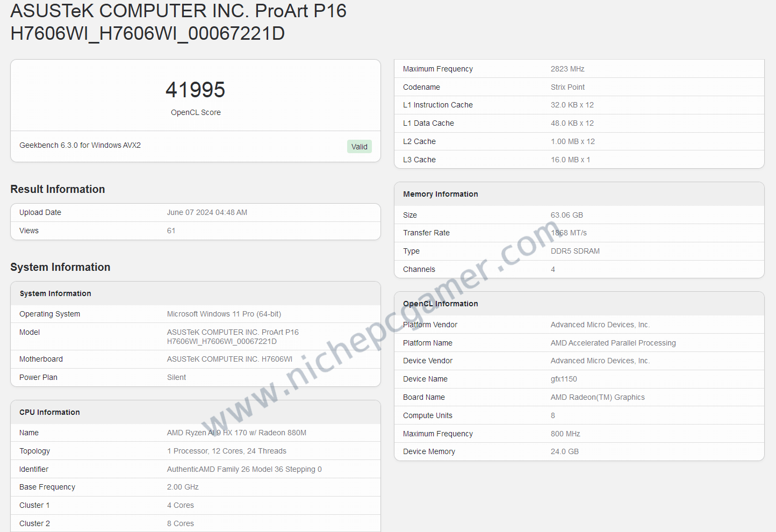Select the '48.0 KB x 12' value
The image size is (776, 532).
point(572,123)
